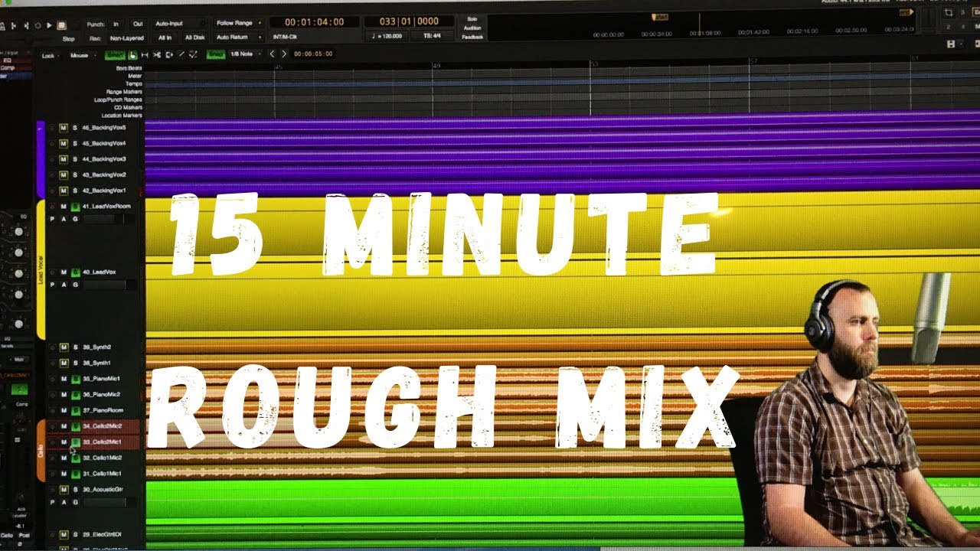Image resolution: width=980 pixels, height=551 pixels.
Task: Open automation A button on 41_LeadVoxRoom
Action: point(64,220)
